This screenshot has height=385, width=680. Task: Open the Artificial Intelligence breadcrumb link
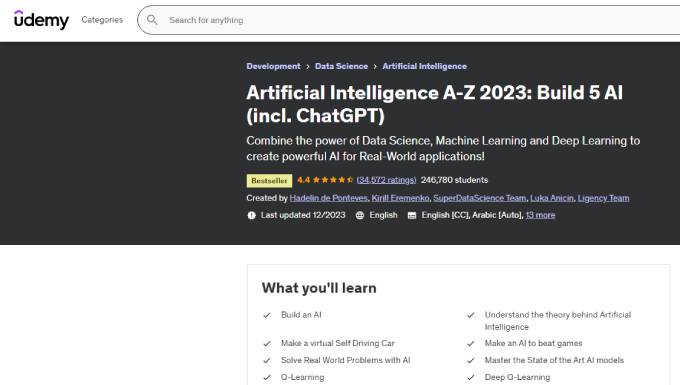coord(425,66)
